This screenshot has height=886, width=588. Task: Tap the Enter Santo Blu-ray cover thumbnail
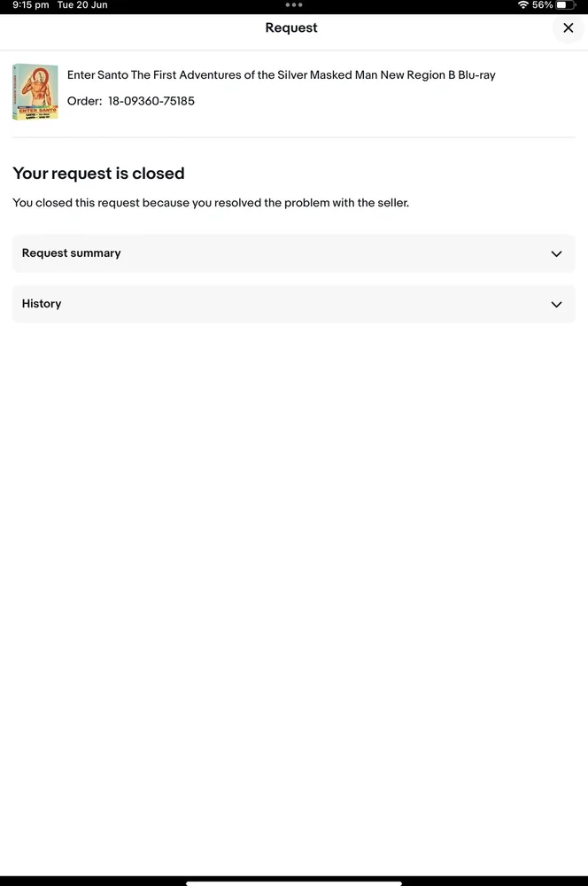point(35,92)
